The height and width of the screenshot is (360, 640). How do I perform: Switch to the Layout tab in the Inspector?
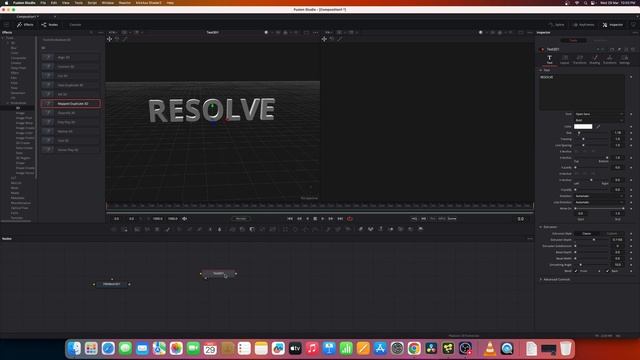(x=564, y=60)
